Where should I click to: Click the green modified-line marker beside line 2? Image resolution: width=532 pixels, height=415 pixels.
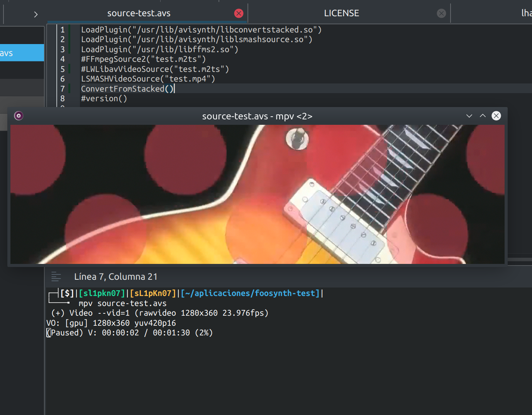point(69,39)
